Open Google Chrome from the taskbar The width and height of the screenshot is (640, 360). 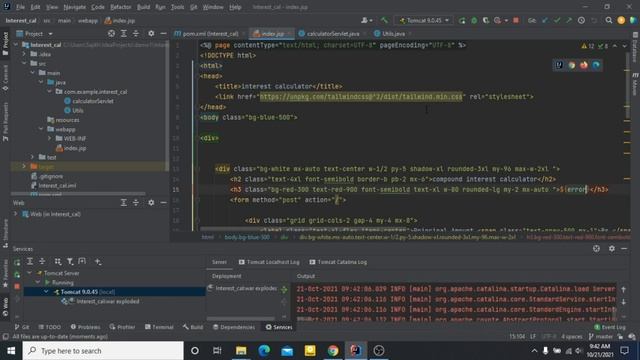click(x=333, y=351)
